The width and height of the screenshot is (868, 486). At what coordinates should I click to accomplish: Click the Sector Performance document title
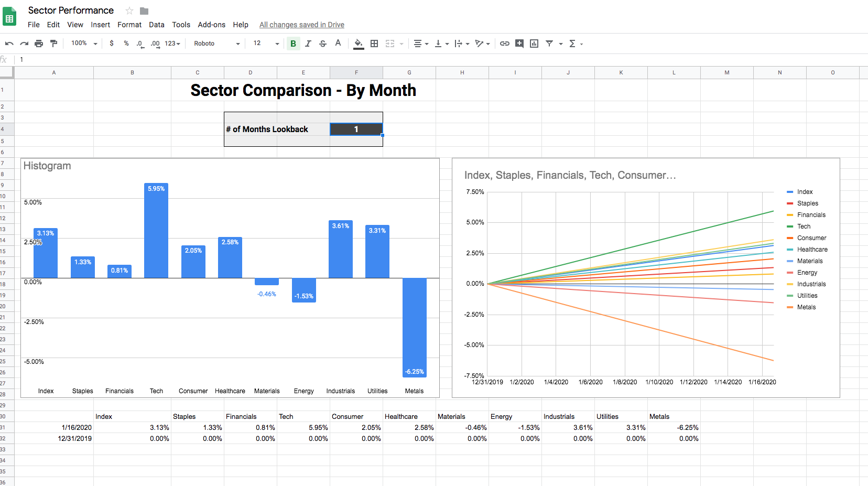pyautogui.click(x=71, y=10)
